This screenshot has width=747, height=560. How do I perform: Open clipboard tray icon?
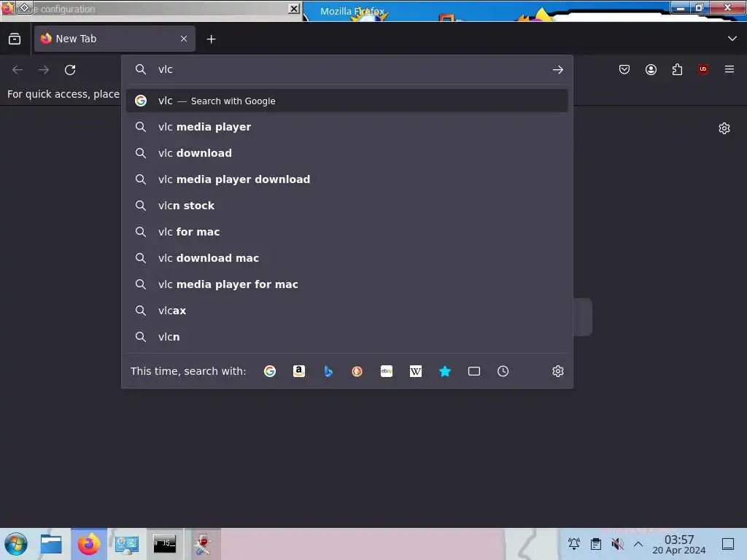click(x=595, y=544)
